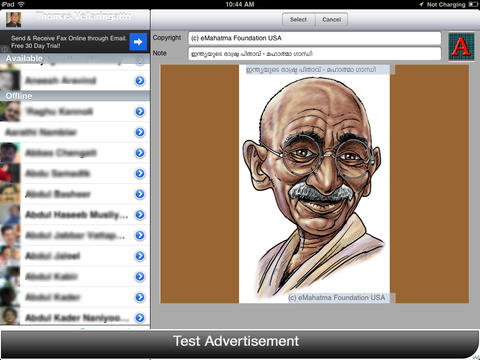Select contact name Aneesh Aravind

click(x=61, y=81)
